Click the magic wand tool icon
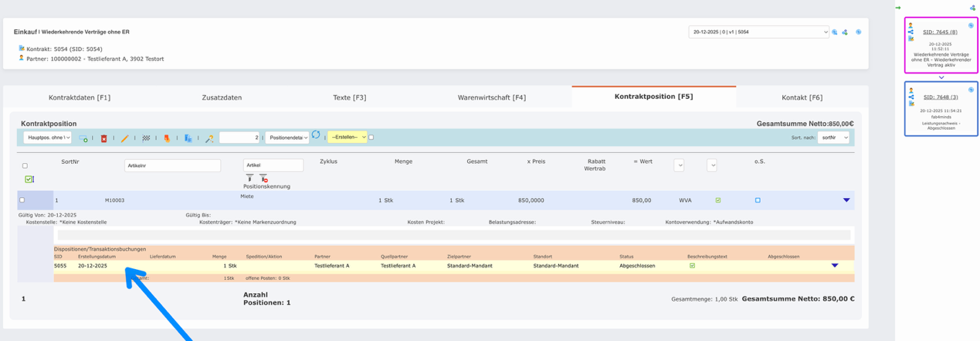The width and height of the screenshot is (980, 341). point(209,138)
